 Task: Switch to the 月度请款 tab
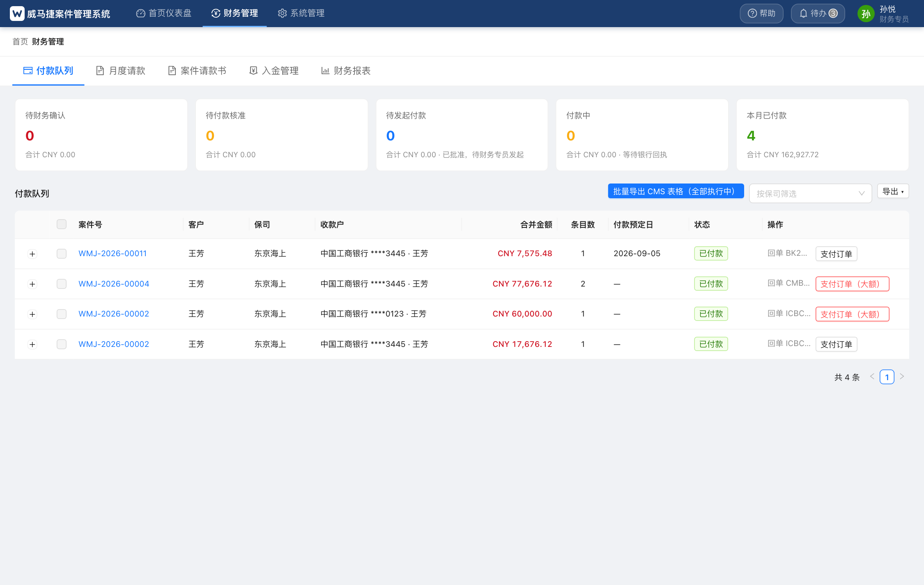121,71
